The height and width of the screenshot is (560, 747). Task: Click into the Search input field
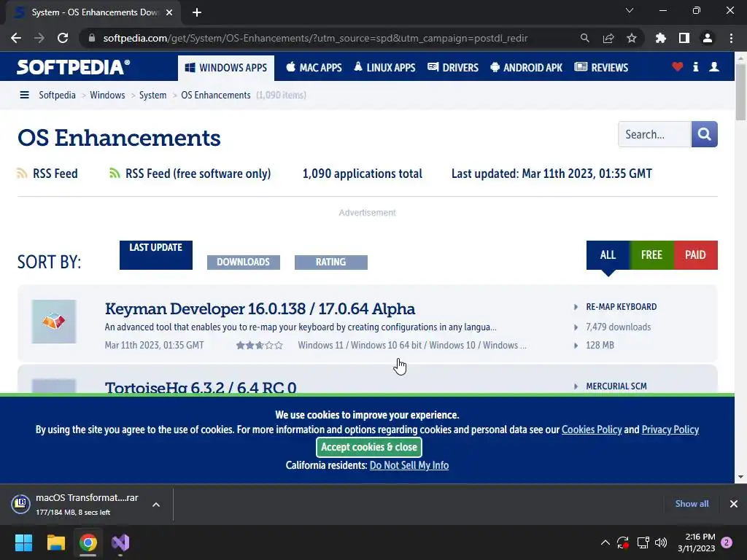click(x=654, y=134)
